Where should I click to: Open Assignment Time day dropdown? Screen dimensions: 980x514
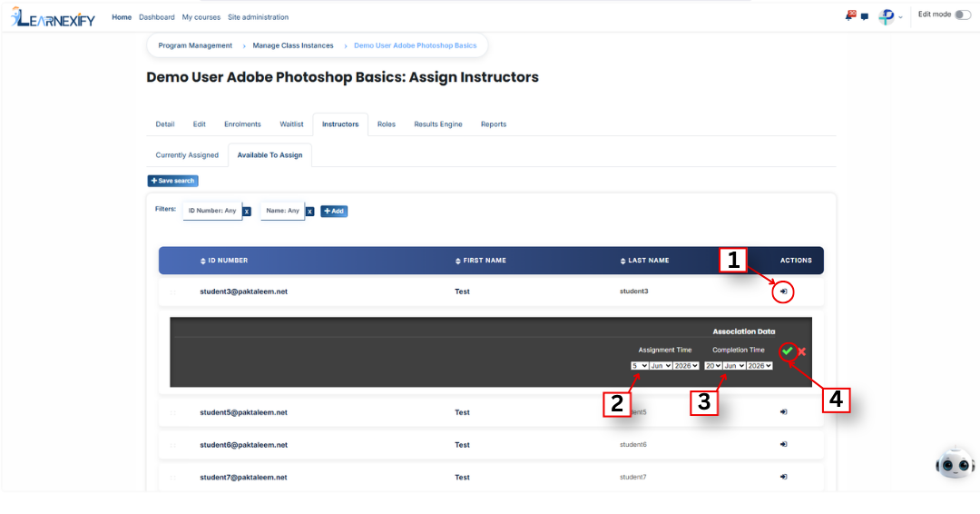pos(640,366)
